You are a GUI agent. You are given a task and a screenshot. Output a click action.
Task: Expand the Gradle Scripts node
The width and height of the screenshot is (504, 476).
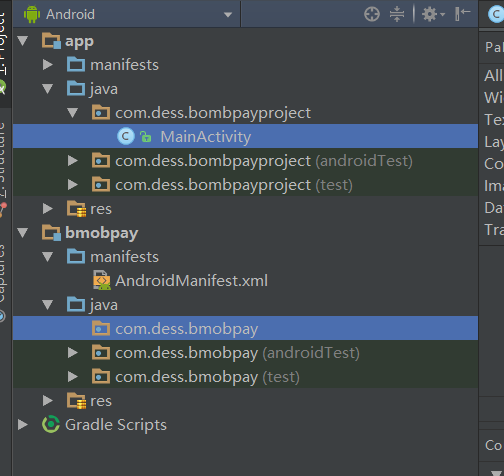pos(23,425)
